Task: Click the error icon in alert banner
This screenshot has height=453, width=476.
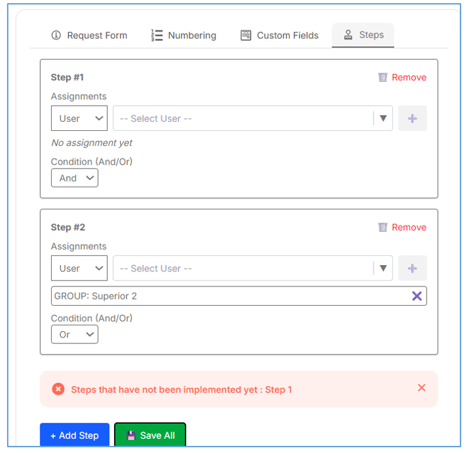Action: click(x=58, y=389)
